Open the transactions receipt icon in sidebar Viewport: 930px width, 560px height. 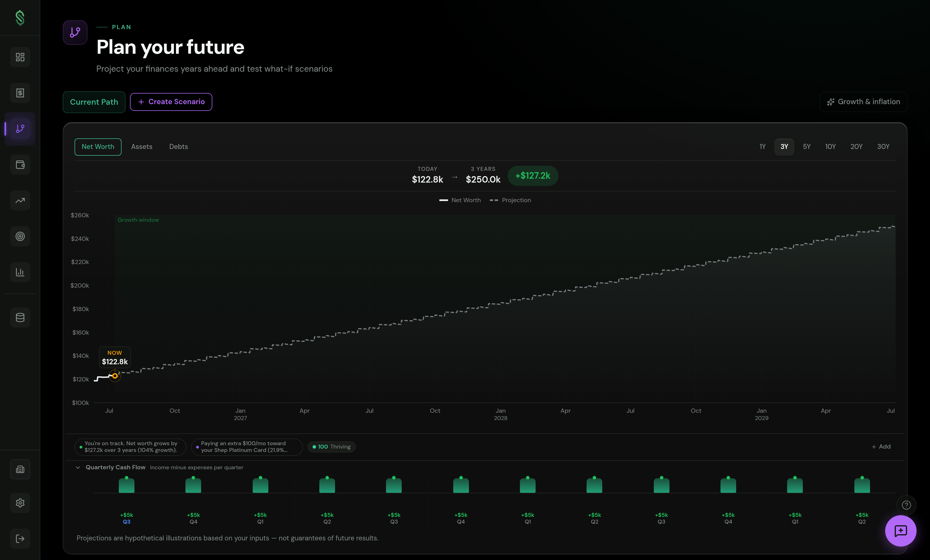[20, 93]
